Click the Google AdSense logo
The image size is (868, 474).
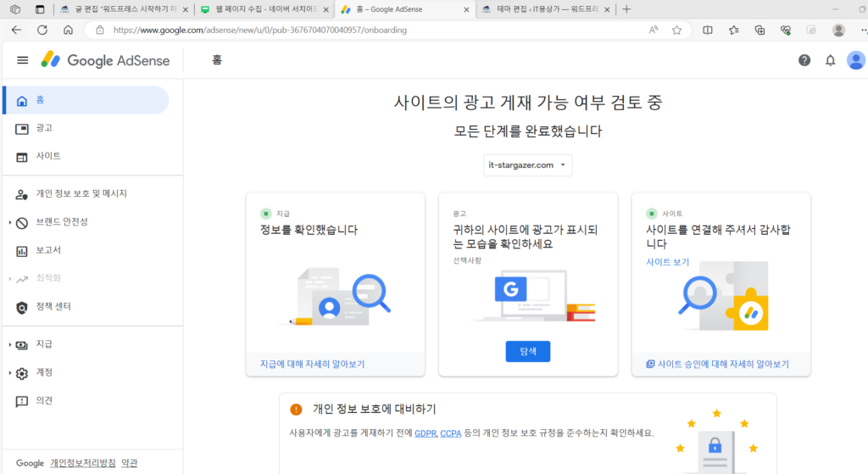pos(105,60)
